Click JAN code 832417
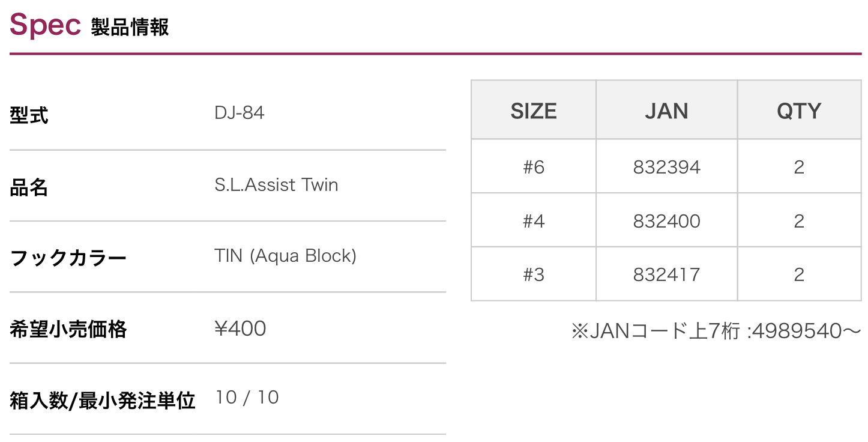The height and width of the screenshot is (442, 868). 666,274
